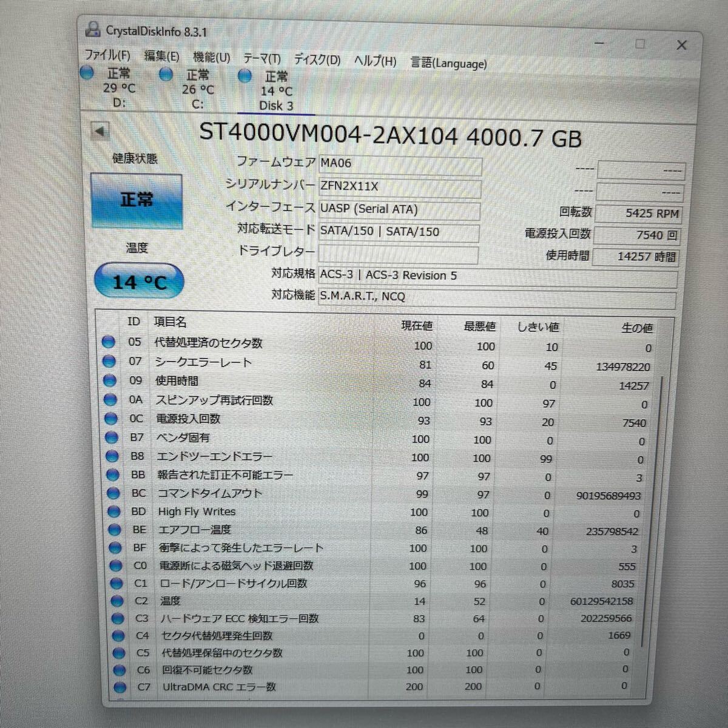
Task: Click the status circle for attribute 0A
Action: pyautogui.click(x=110, y=400)
